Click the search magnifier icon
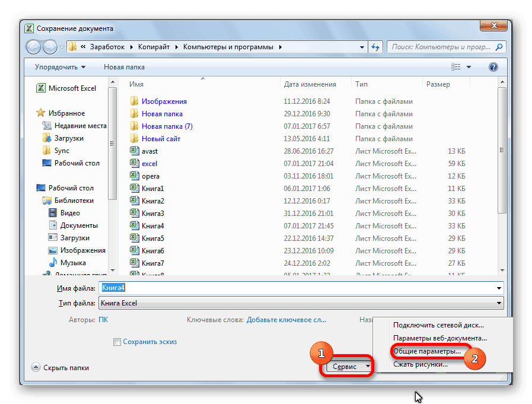Viewport: 532px width, 404px height. coord(498,46)
